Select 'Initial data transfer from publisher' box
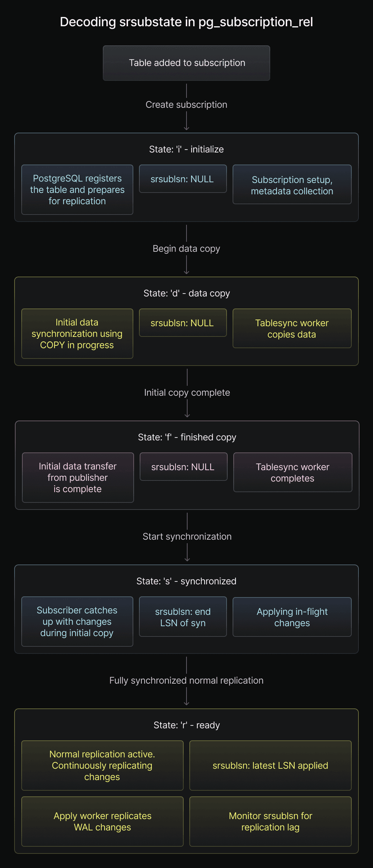373x868 pixels. pyautogui.click(x=78, y=478)
